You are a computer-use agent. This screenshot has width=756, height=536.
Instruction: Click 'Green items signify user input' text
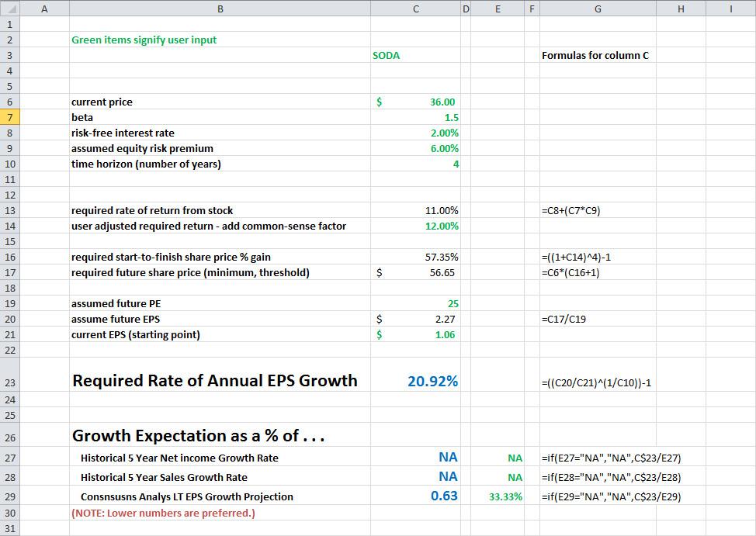(144, 40)
